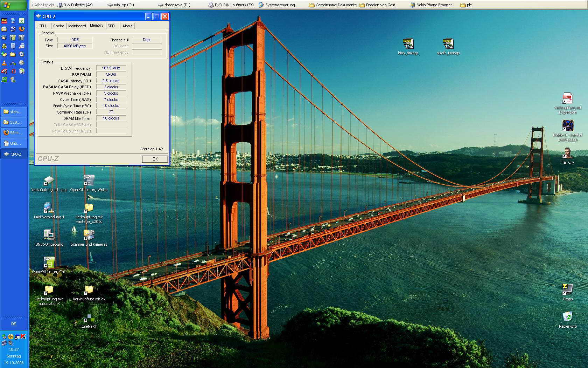The height and width of the screenshot is (368, 588).
Task: Launch Opera browser from quick launch
Action: [x=13, y=71]
